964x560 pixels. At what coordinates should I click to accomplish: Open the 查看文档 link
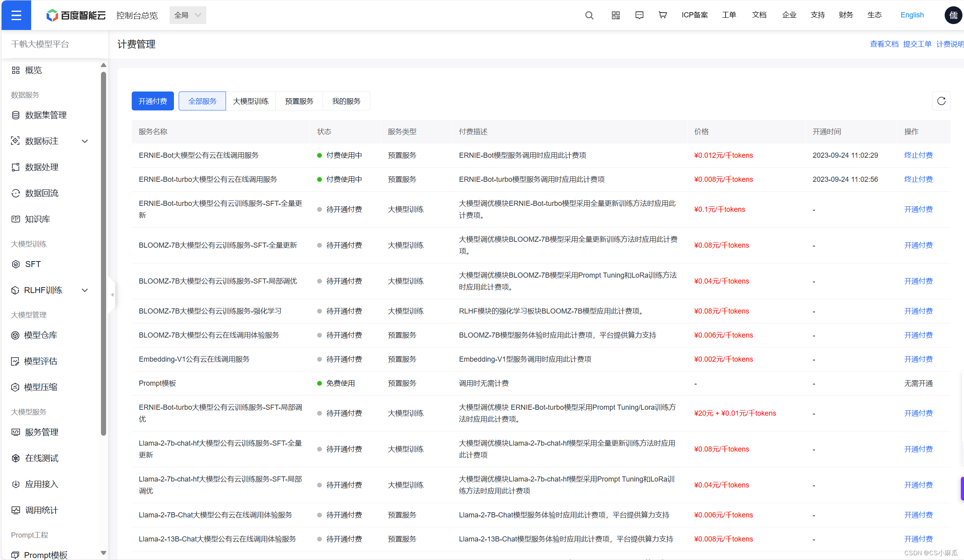[x=884, y=44]
